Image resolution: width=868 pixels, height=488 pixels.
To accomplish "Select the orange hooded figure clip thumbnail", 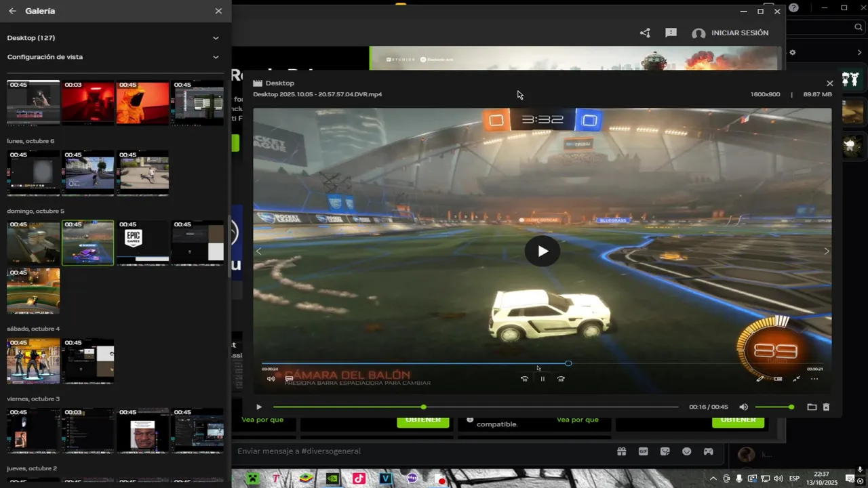I will click(x=142, y=102).
